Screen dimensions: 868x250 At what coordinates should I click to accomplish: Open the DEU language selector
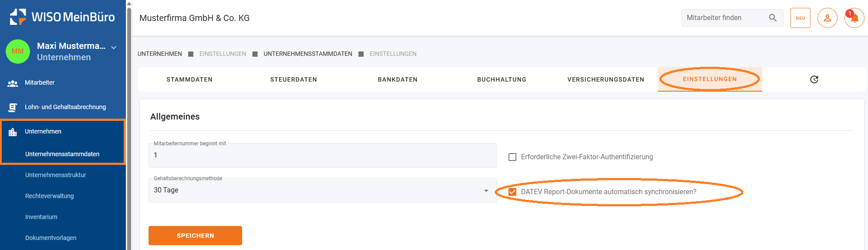[800, 18]
